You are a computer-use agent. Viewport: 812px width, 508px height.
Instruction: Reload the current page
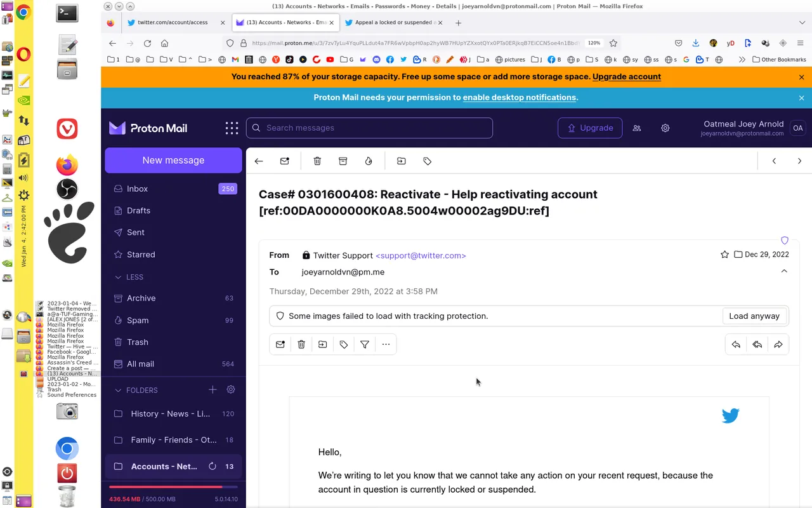click(147, 43)
